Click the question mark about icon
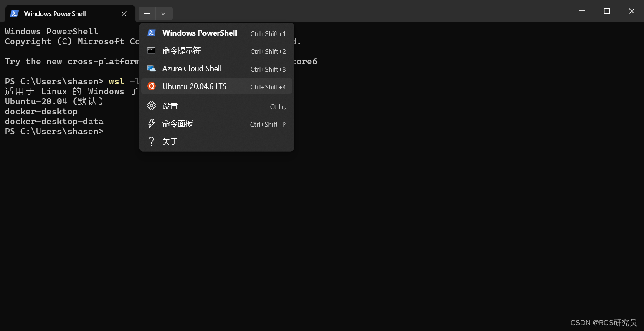644x331 pixels. pyautogui.click(x=152, y=141)
